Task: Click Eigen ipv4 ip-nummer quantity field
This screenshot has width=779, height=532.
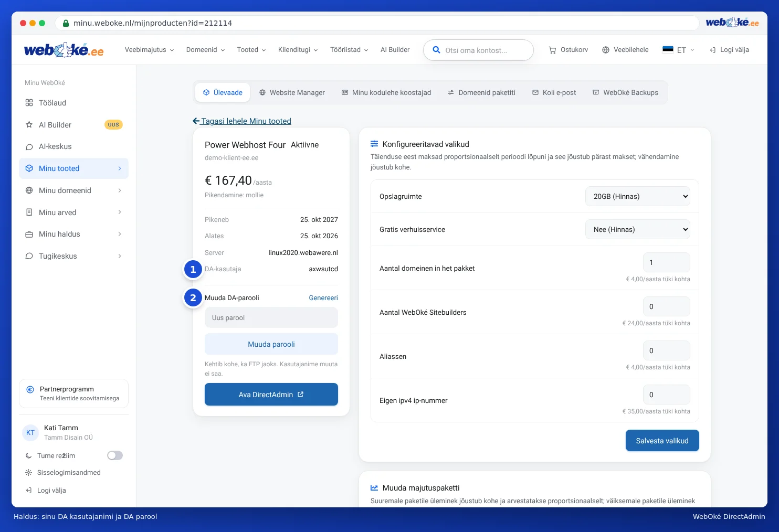Action: coord(667,395)
